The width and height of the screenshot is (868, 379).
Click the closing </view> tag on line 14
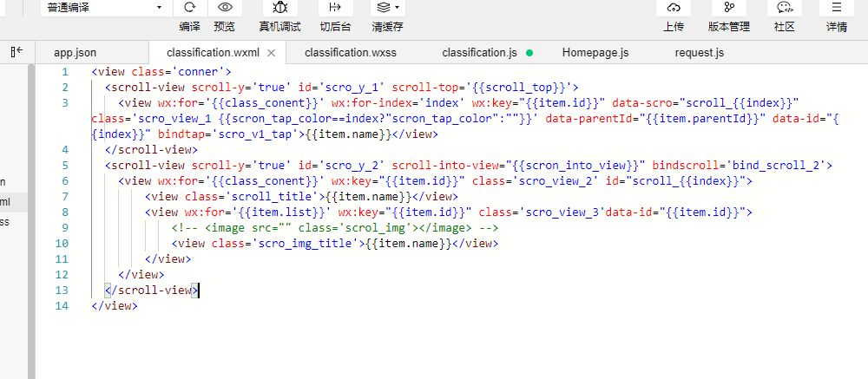[x=115, y=306]
